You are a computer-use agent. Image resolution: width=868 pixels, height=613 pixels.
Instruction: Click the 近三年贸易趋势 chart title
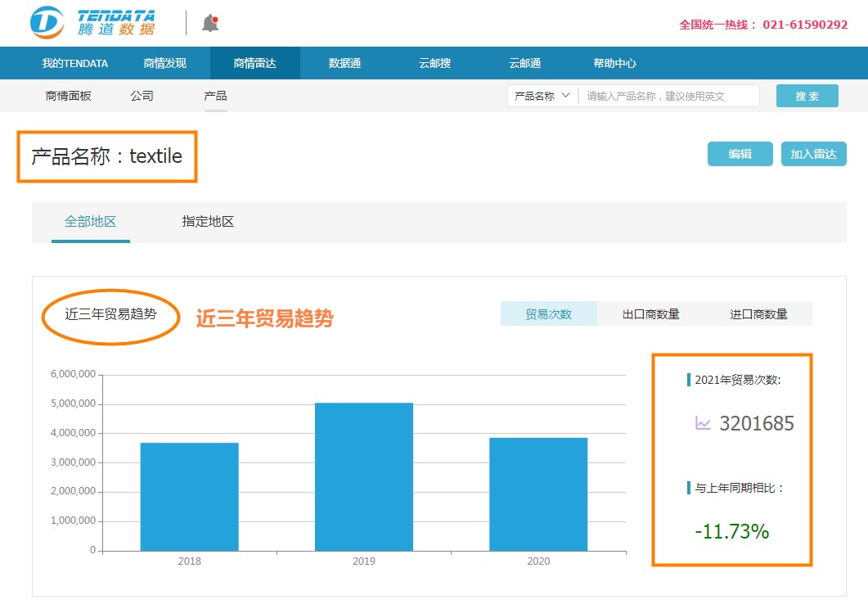(x=110, y=314)
